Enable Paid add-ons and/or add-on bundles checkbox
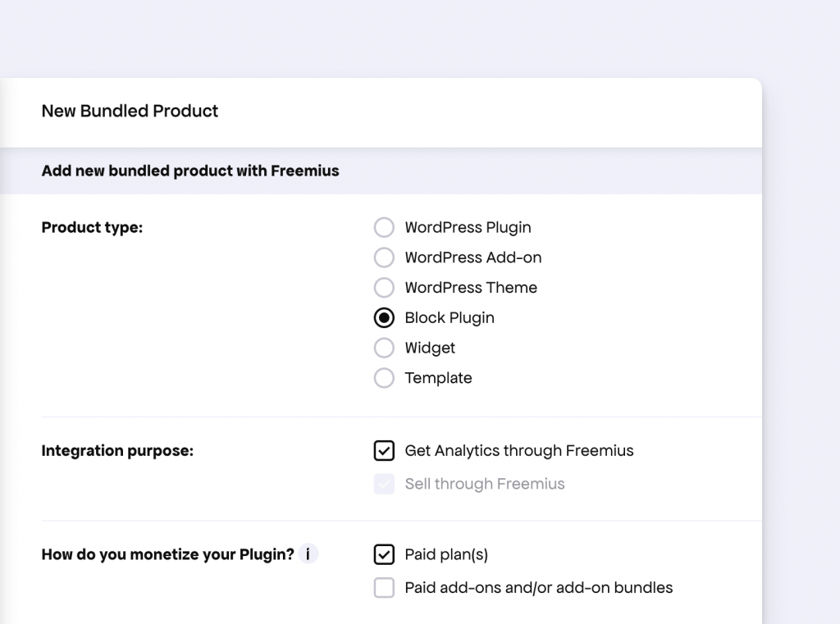The width and height of the screenshot is (840, 624). [384, 588]
